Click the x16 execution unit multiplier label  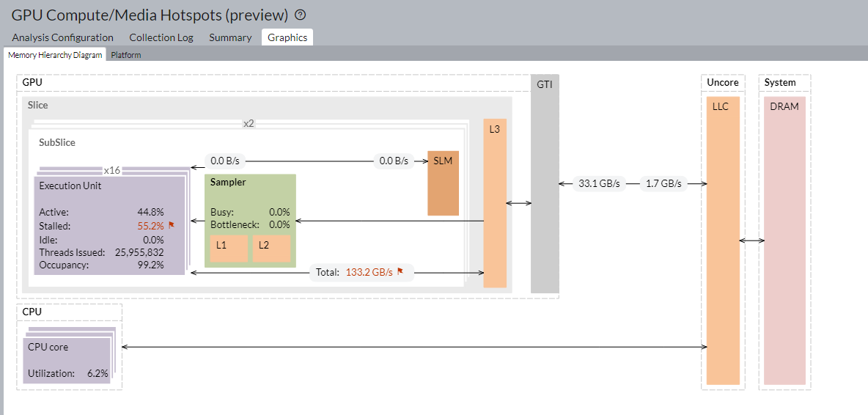coord(112,170)
